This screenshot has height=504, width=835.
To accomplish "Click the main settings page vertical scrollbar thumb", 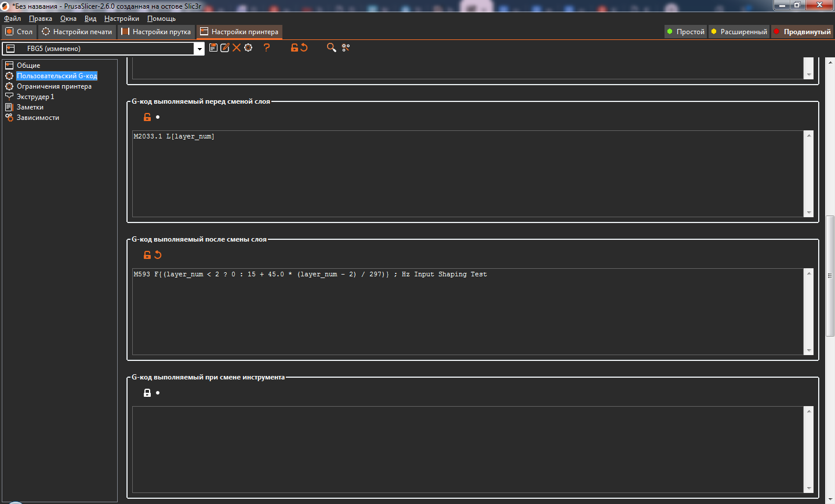I will (x=830, y=276).
